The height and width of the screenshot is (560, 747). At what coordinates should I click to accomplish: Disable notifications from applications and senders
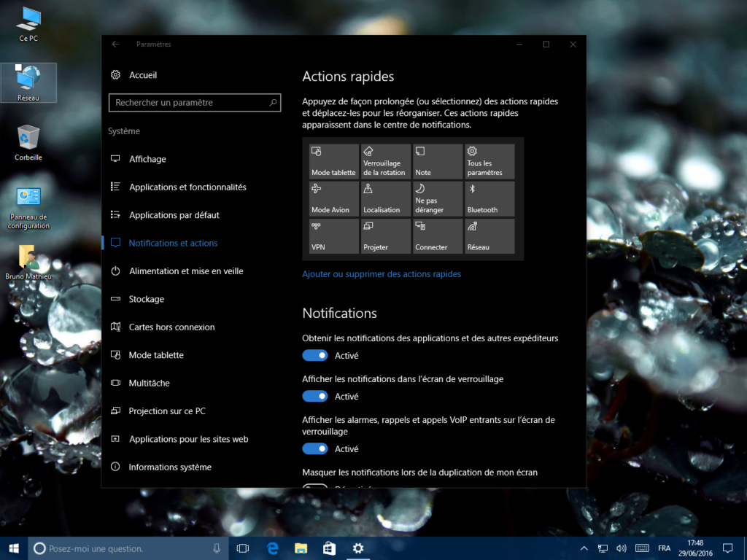(315, 355)
